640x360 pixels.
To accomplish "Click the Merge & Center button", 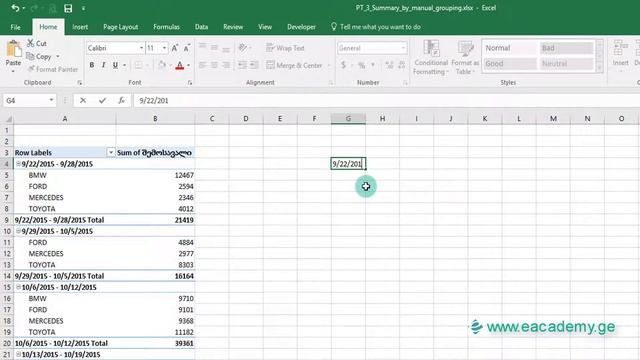I will point(294,65).
